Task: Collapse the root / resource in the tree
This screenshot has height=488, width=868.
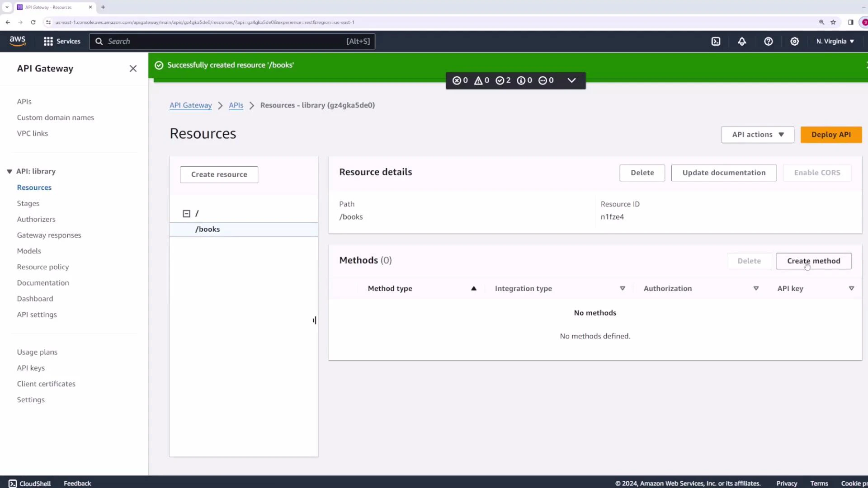Action: (x=186, y=213)
